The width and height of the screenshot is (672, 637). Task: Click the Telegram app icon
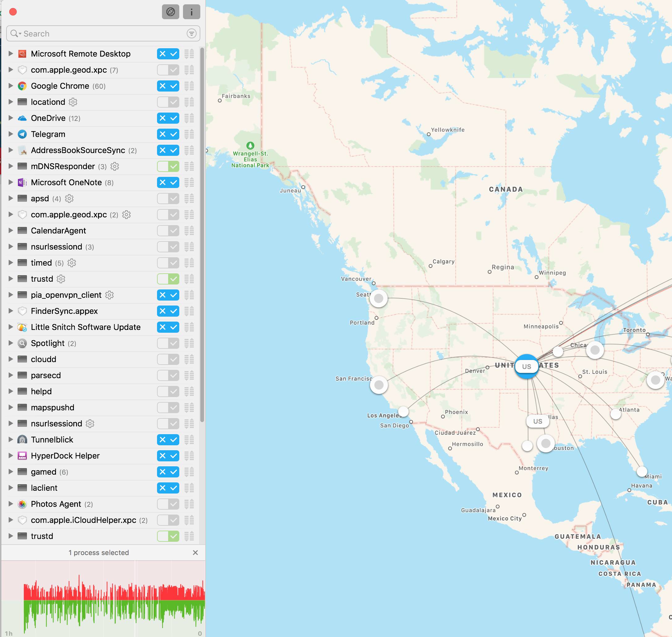[x=22, y=134]
